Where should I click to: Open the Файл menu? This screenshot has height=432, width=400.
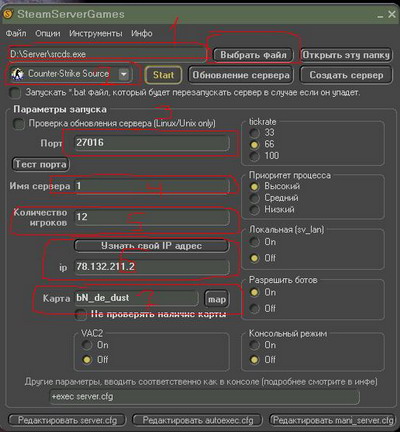(x=16, y=33)
